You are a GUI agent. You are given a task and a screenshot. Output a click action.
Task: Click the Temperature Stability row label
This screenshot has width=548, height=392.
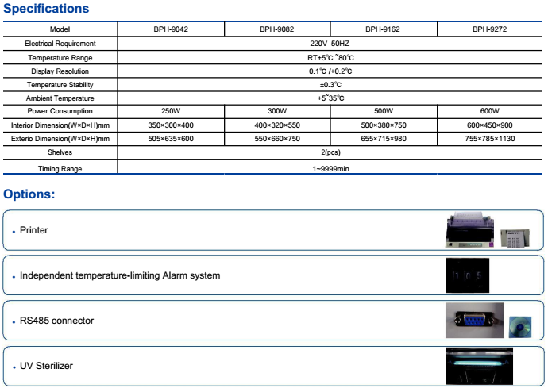[x=60, y=85]
